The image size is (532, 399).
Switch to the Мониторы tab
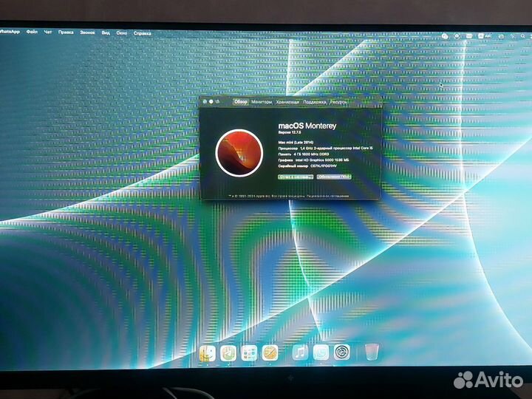262,102
